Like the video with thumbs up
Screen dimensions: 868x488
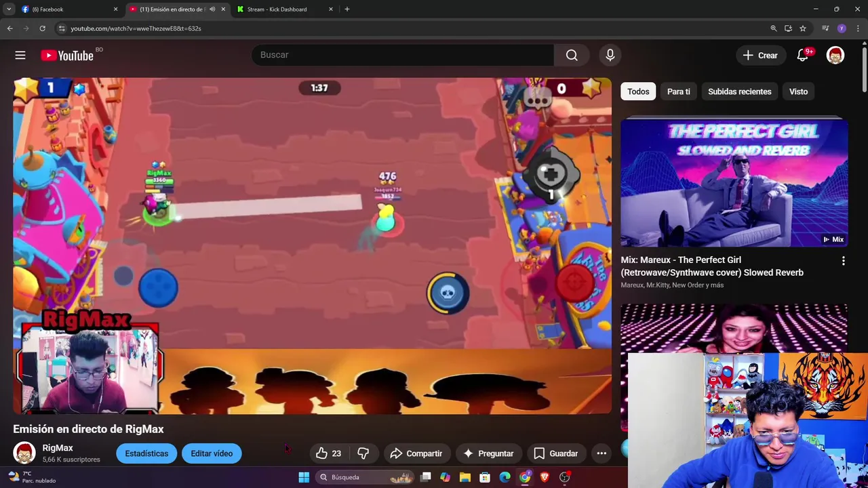pyautogui.click(x=328, y=453)
